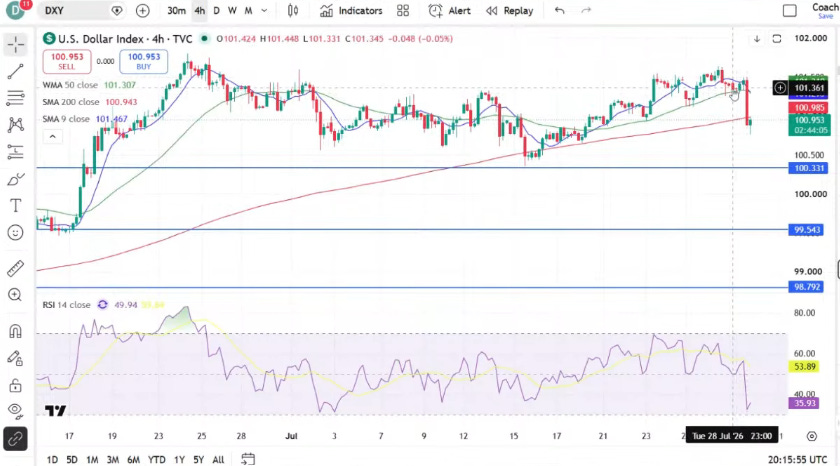Set the date range to 1D

point(52,460)
